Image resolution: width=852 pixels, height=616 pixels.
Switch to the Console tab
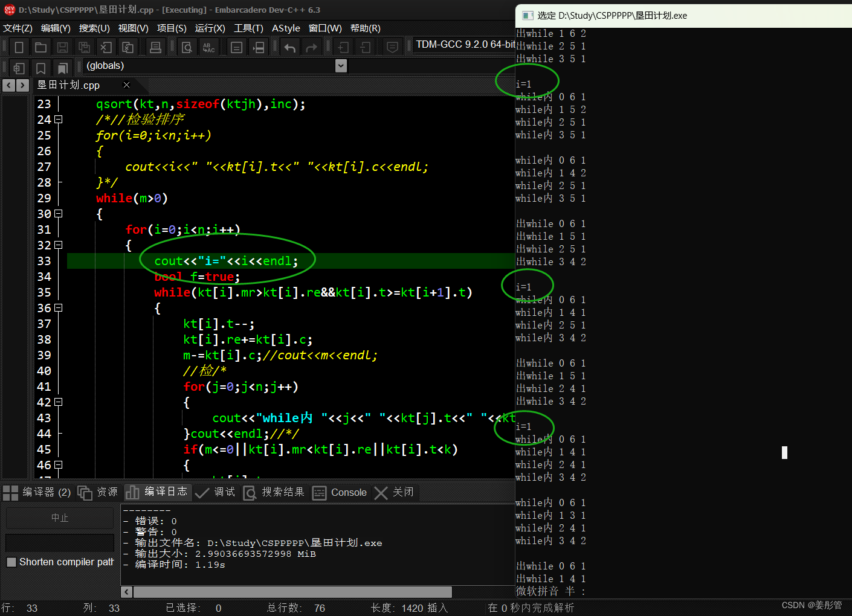pyautogui.click(x=340, y=492)
